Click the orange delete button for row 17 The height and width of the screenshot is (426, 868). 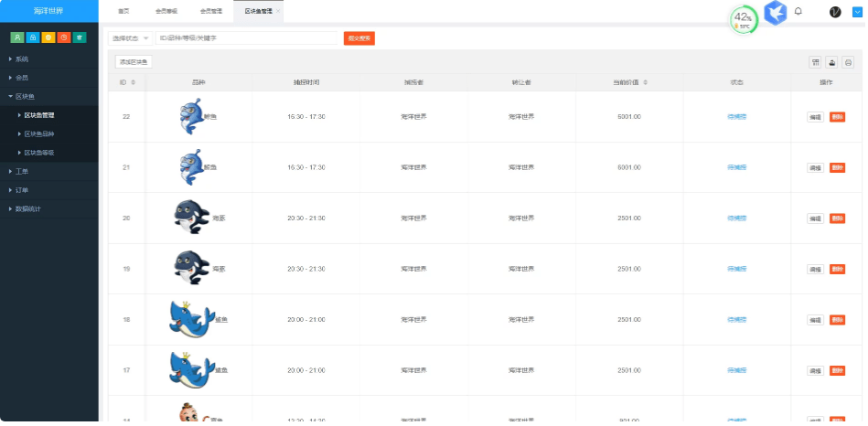click(837, 370)
